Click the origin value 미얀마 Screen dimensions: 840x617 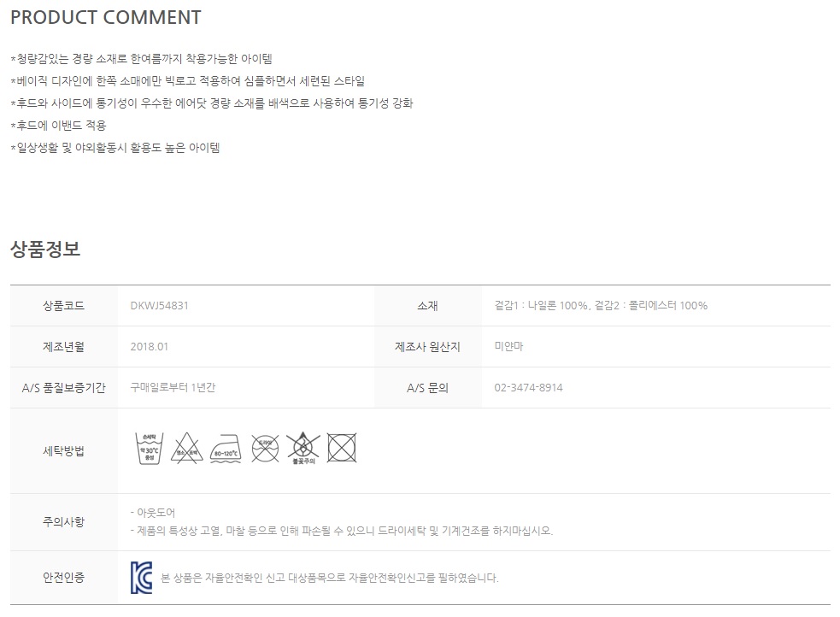tap(508, 346)
